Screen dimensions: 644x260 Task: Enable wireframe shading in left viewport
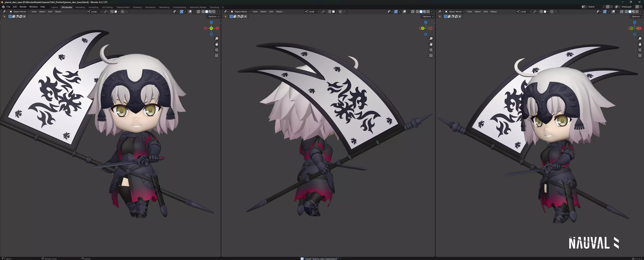(203, 12)
